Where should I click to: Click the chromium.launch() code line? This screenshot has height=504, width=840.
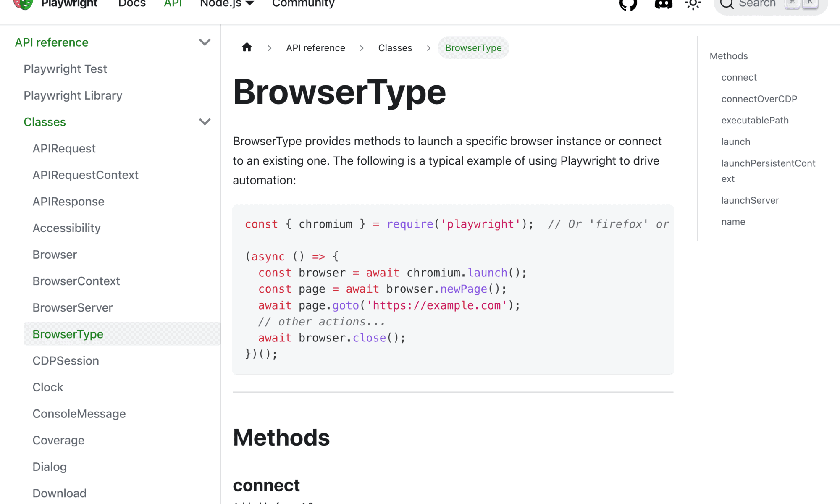coord(392,273)
